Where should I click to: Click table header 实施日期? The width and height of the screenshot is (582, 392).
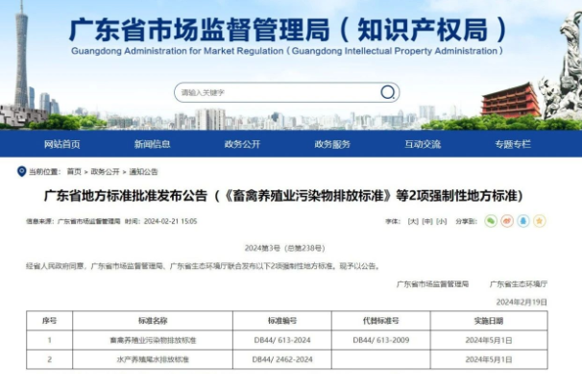(489, 321)
